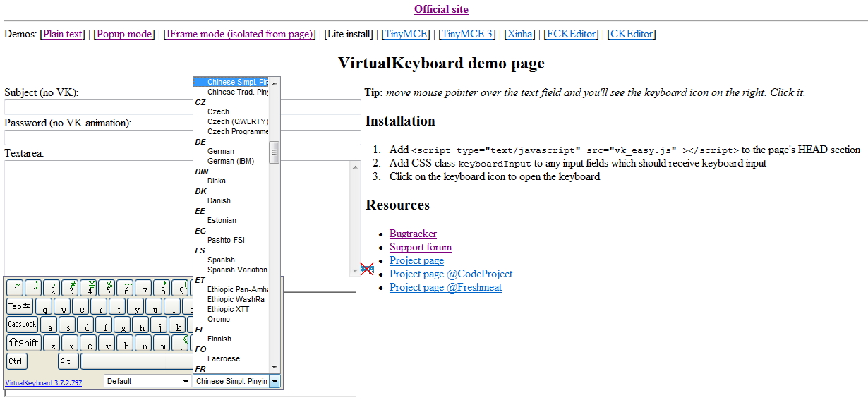
Task: Click the 'c' key on virtual keyboard
Action: pos(88,343)
